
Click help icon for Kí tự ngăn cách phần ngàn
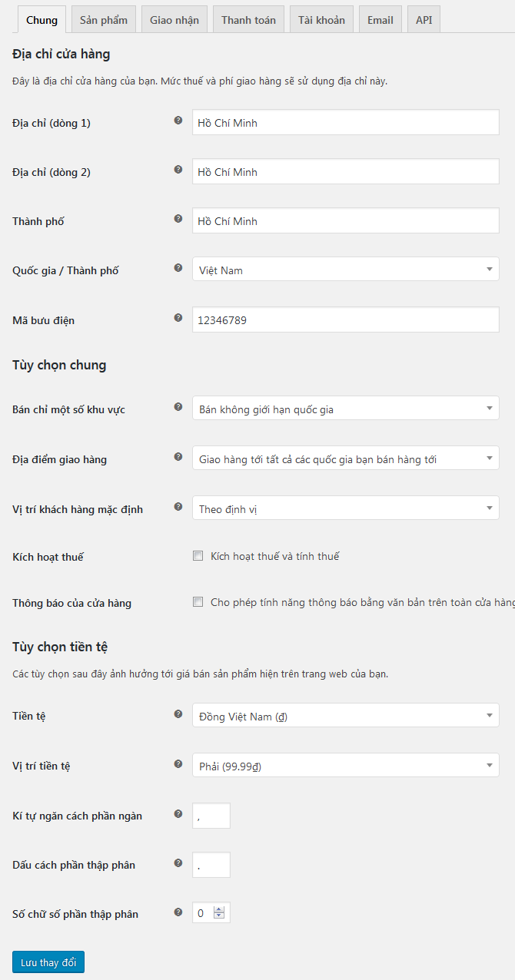[x=178, y=813]
